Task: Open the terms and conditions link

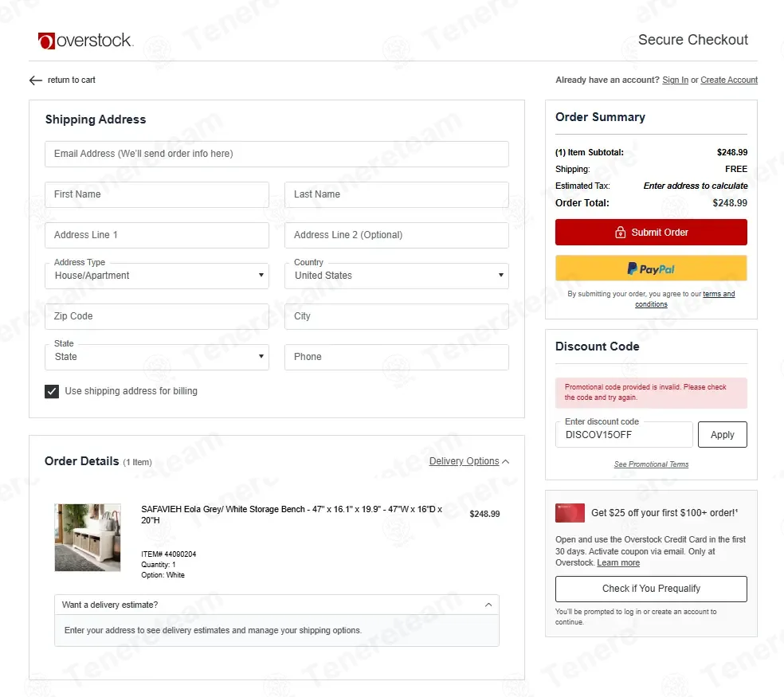Action: pos(684,299)
